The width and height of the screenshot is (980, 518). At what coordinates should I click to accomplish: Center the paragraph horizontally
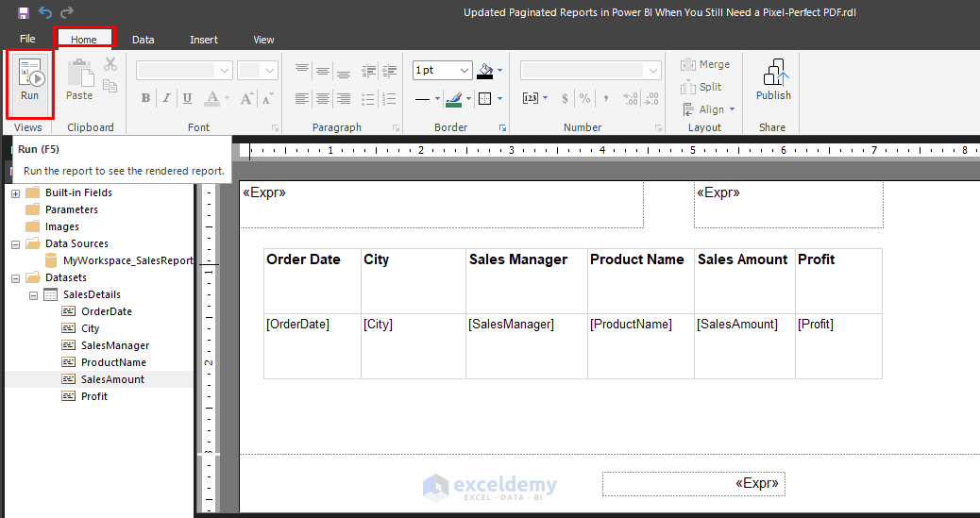point(323,98)
